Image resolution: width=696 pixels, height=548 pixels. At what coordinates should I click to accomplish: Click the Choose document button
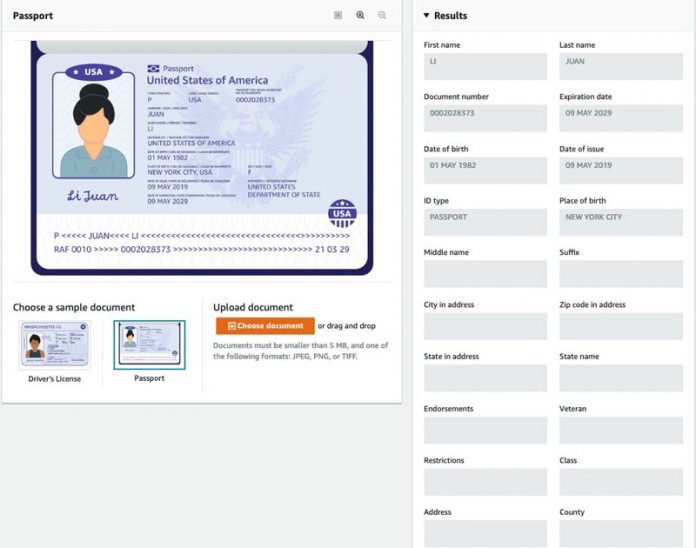265,326
